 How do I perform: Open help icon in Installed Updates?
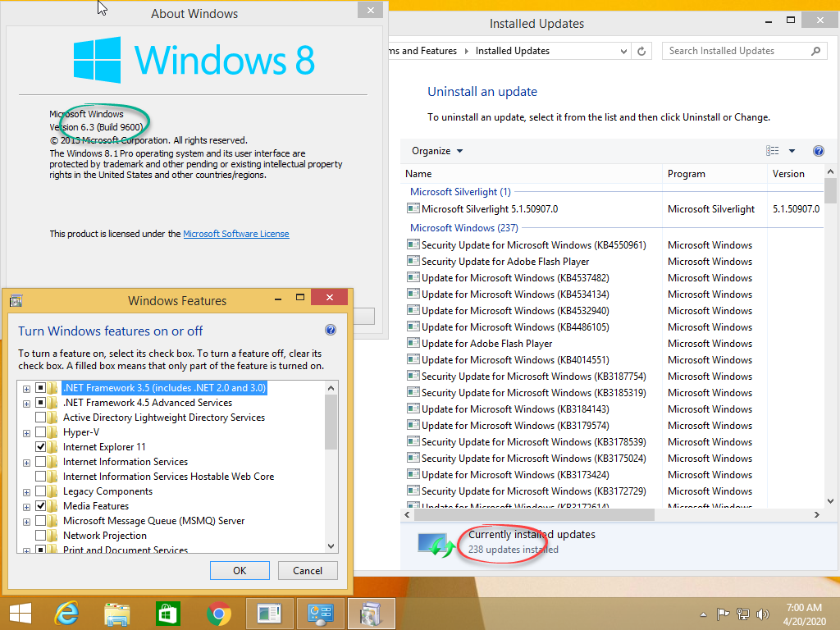818,151
